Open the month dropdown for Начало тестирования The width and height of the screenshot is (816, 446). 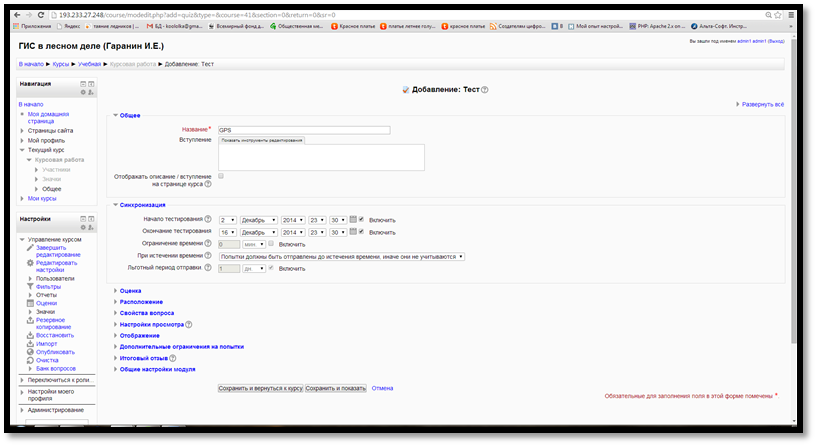[259, 220]
